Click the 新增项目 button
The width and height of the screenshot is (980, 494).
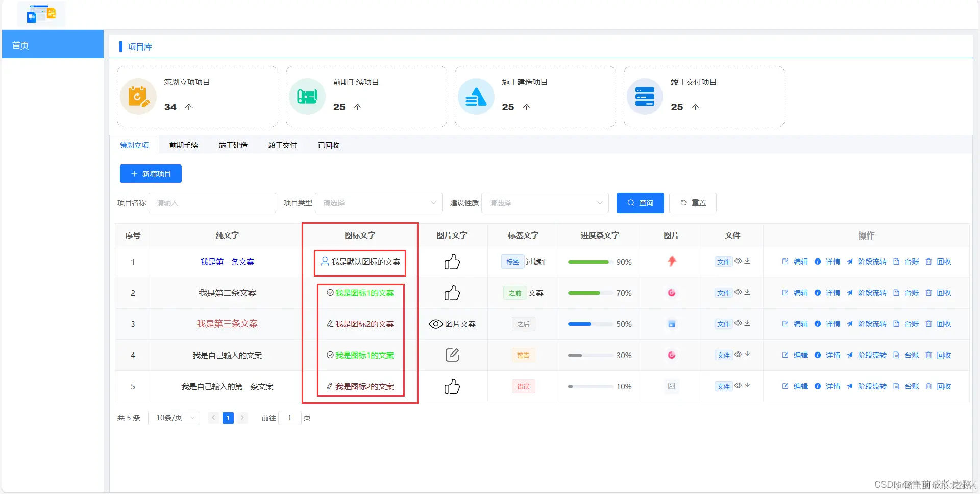tap(151, 174)
